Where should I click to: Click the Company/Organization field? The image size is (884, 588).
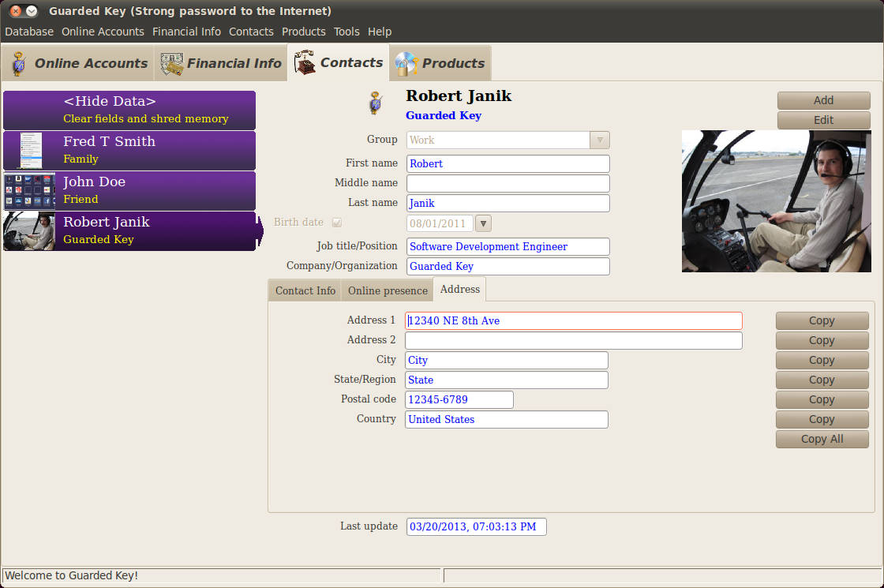508,266
